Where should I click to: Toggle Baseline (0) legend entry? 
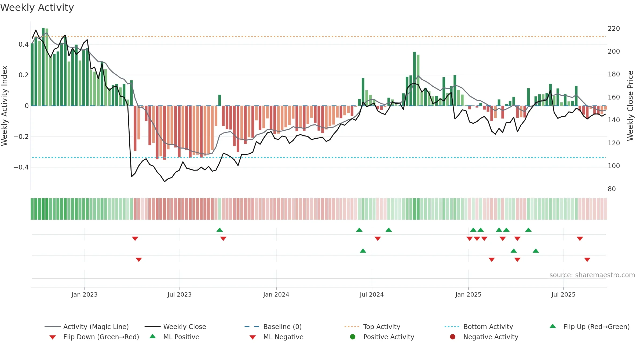273,327
